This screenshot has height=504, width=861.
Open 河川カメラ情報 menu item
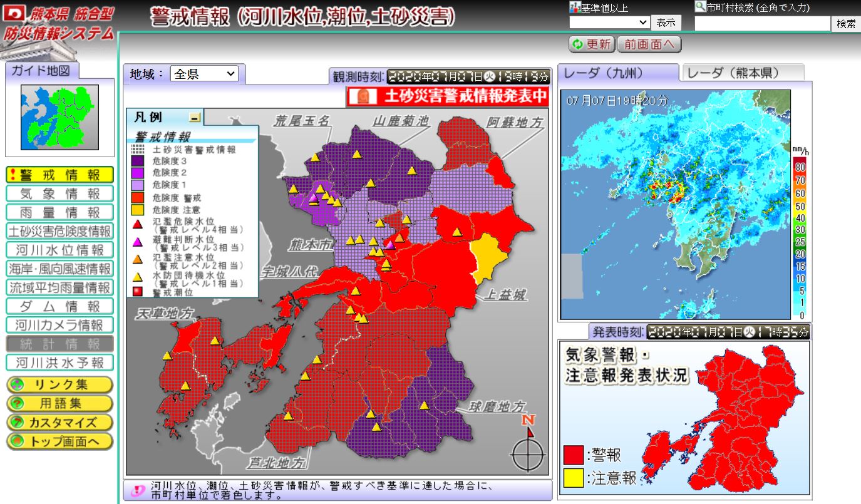[x=59, y=325]
